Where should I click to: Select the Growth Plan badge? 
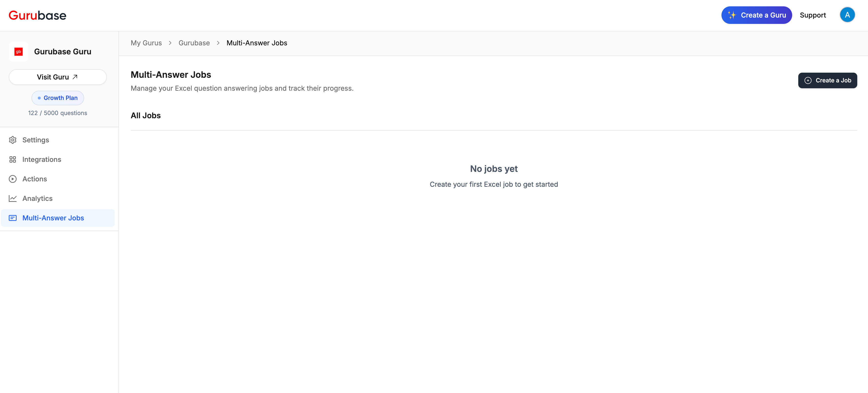[x=58, y=98]
